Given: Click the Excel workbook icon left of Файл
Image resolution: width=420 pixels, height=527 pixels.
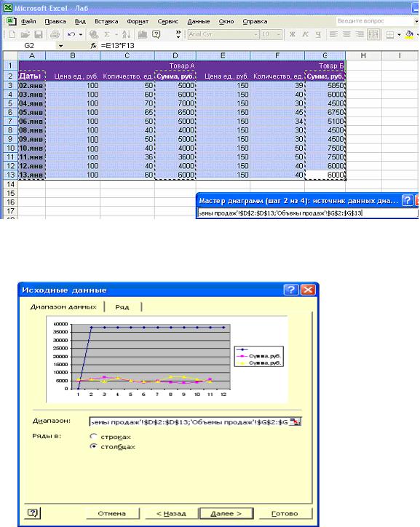Looking at the screenshot, I should point(12,21).
